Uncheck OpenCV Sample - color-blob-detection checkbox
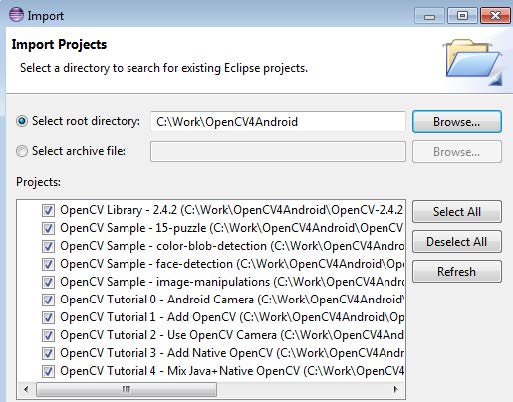Screen dimensions: 513x402 [x=48, y=247]
